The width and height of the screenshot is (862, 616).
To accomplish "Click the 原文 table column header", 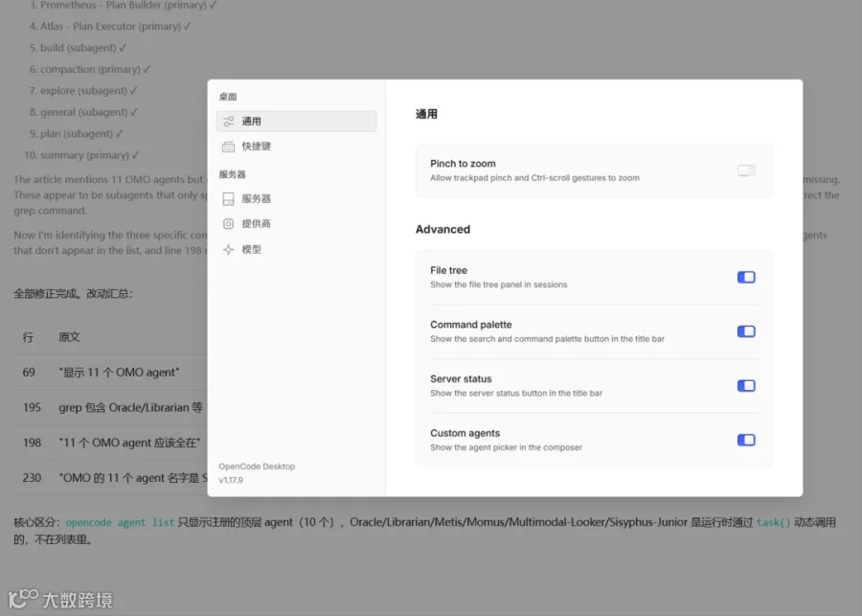I will click(x=69, y=337).
